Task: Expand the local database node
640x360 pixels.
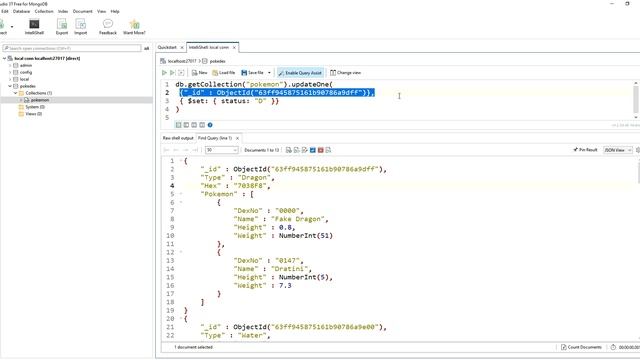Action: (10, 79)
